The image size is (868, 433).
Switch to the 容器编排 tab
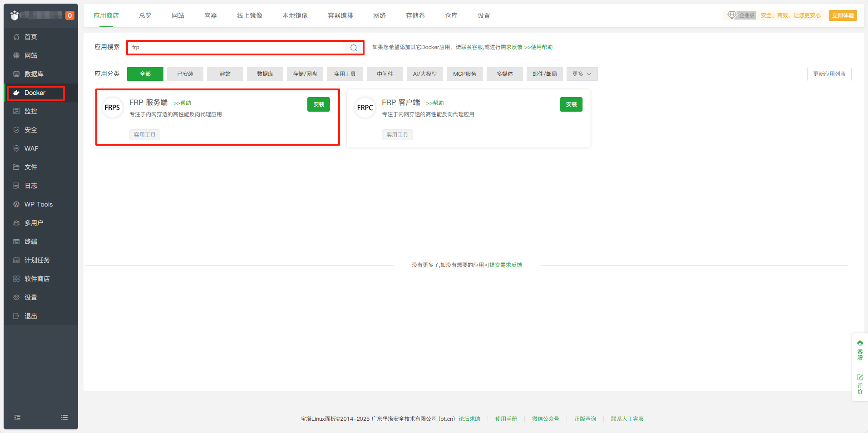[340, 15]
